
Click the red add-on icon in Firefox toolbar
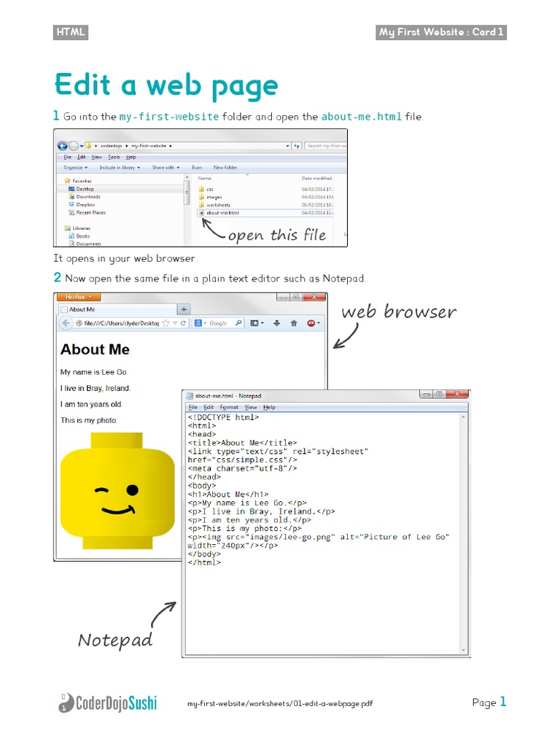click(x=312, y=323)
